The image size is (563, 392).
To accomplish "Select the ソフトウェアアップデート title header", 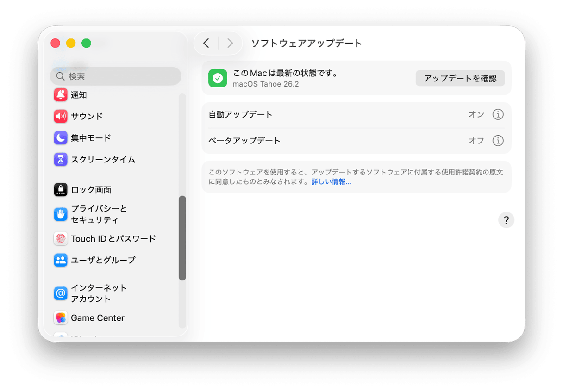I will (x=307, y=43).
